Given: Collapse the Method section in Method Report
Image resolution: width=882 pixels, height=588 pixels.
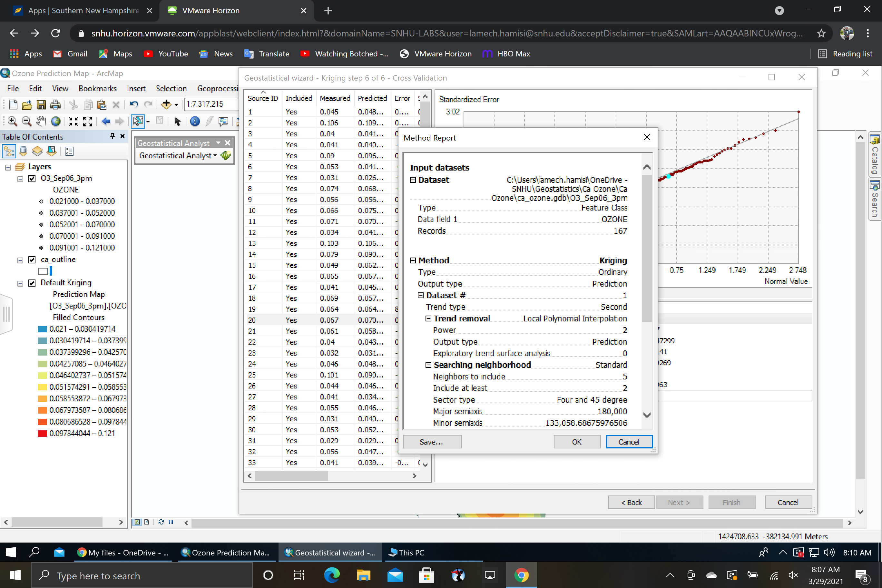Looking at the screenshot, I should pyautogui.click(x=413, y=260).
